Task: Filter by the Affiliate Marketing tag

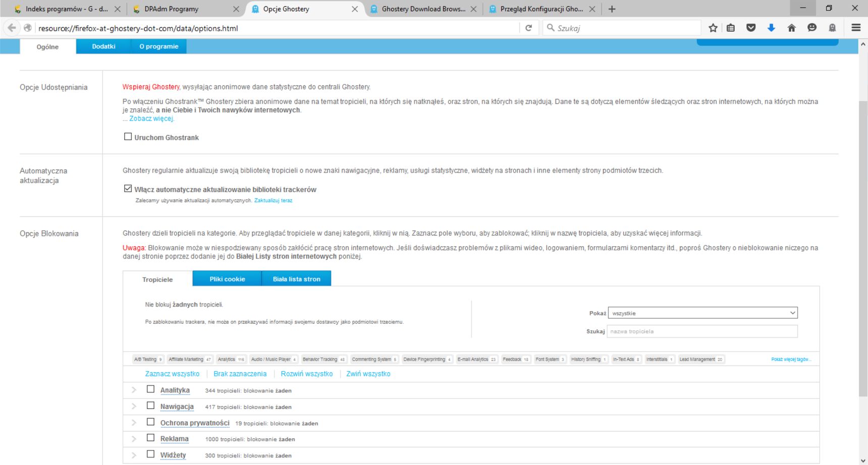Action: 190,359
